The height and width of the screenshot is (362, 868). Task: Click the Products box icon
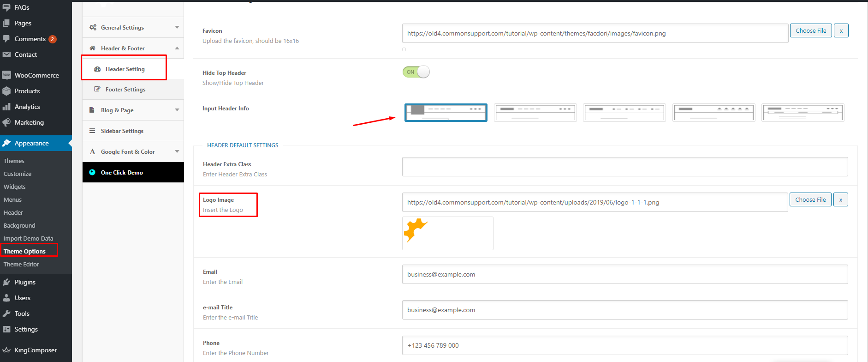click(6, 91)
